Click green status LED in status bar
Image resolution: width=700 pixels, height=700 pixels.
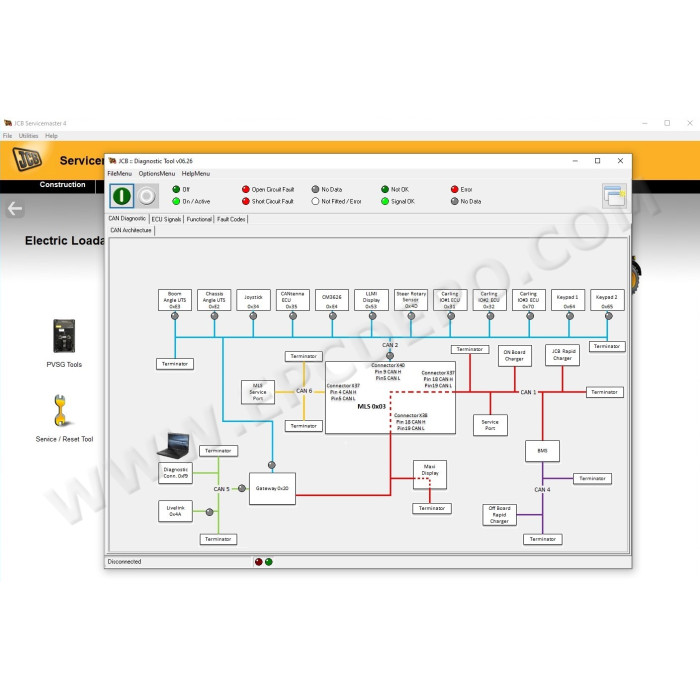click(269, 562)
